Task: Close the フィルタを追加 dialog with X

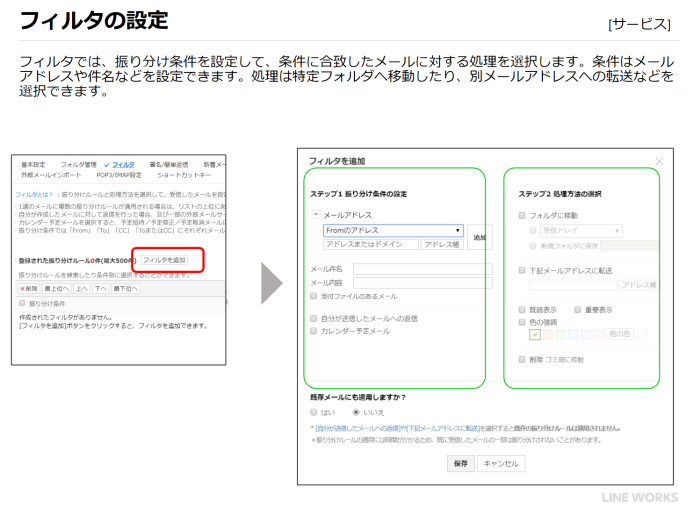Action: [x=659, y=161]
